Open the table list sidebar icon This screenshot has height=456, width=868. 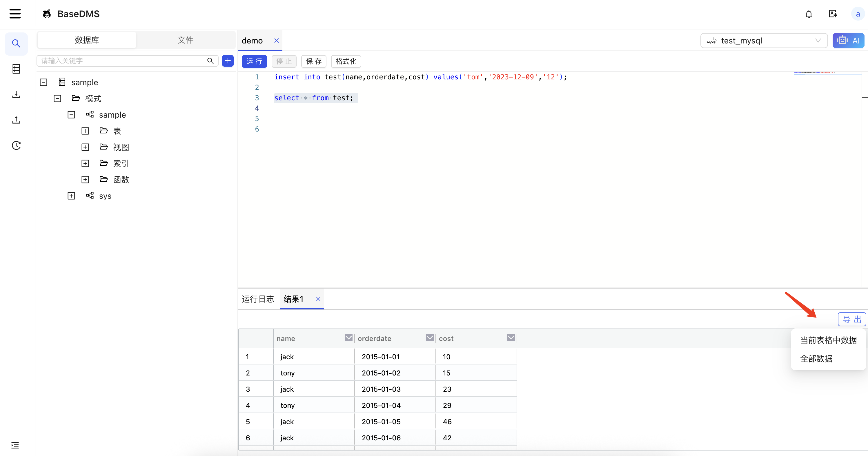click(16, 69)
